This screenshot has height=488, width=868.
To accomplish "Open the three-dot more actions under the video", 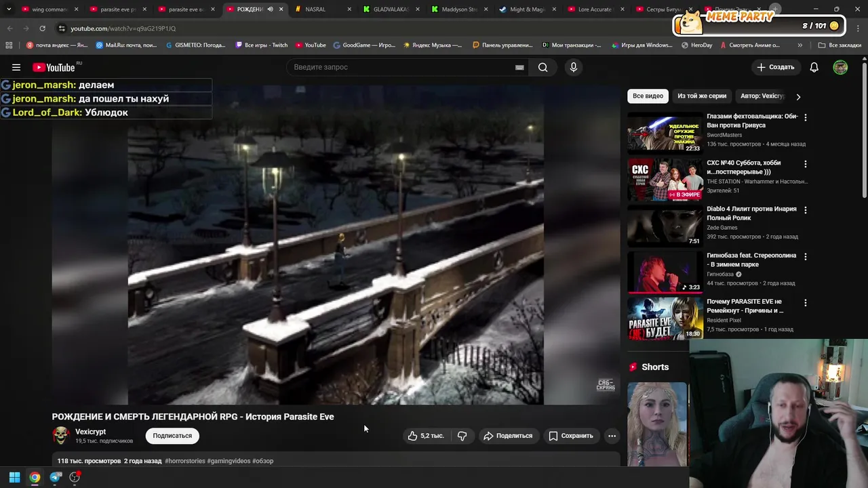I will point(612,436).
